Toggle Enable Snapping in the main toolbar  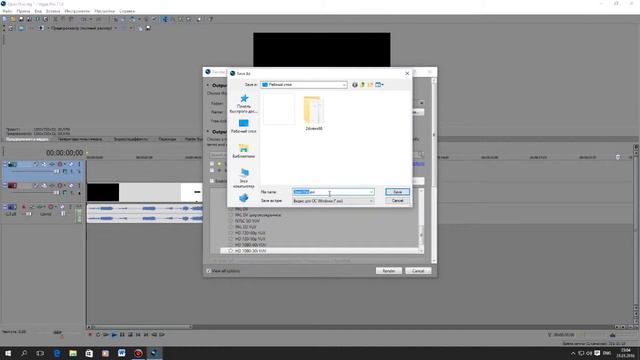(x=116, y=19)
